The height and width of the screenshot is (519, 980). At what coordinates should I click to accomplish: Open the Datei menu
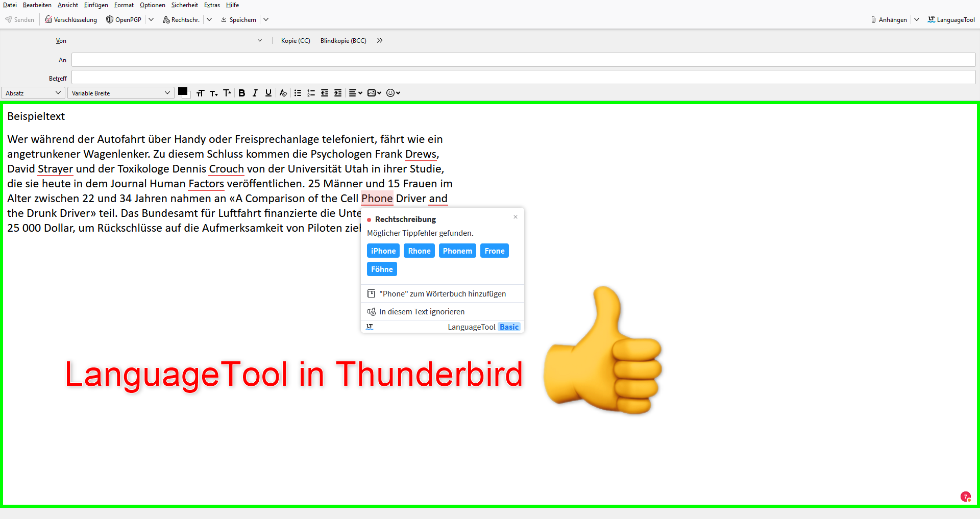(10, 5)
